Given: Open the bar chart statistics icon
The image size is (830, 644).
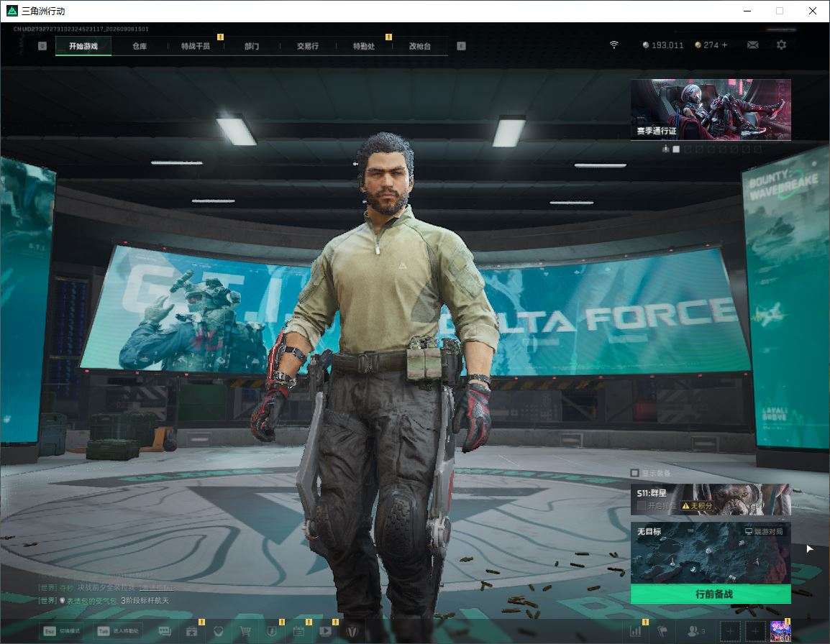Looking at the screenshot, I should coord(635,631).
